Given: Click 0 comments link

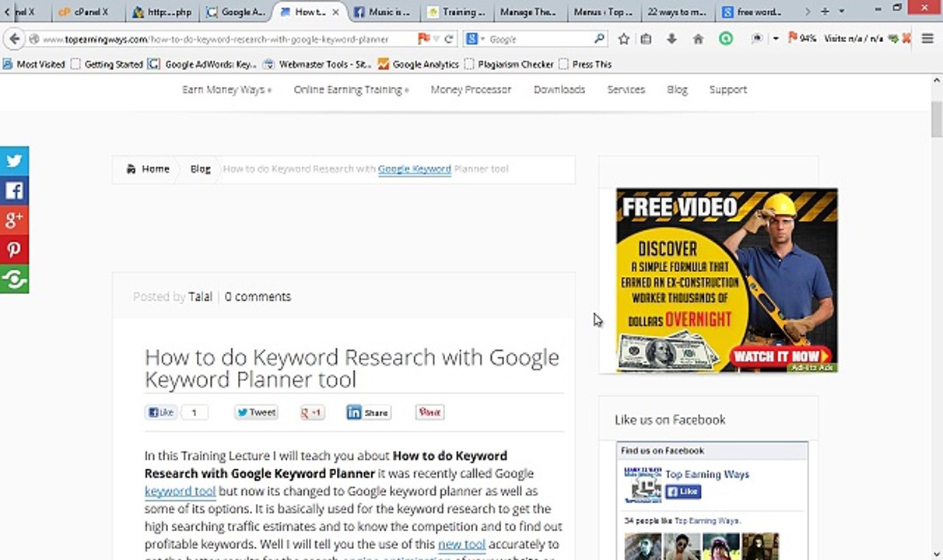Looking at the screenshot, I should (258, 296).
